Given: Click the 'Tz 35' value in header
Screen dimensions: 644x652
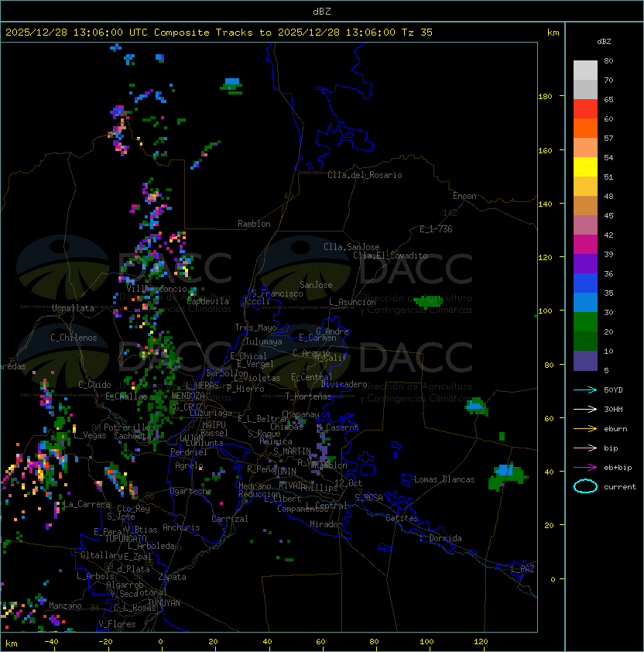Looking at the screenshot, I should (x=417, y=33).
